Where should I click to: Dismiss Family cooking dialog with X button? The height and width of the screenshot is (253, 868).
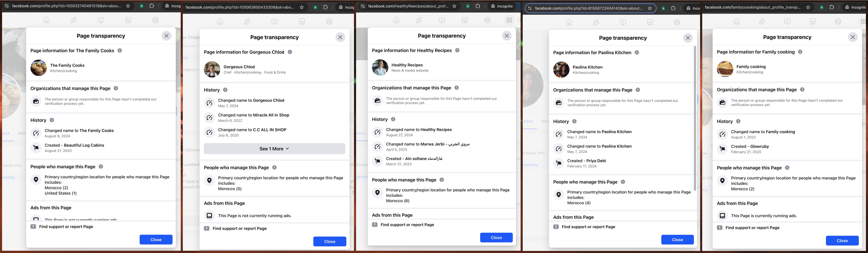click(852, 37)
